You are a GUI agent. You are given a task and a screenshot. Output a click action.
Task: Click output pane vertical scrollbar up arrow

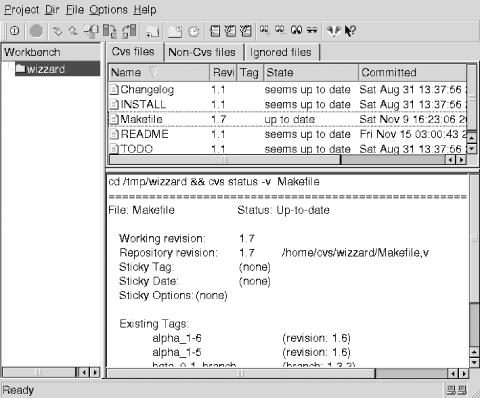click(x=474, y=352)
